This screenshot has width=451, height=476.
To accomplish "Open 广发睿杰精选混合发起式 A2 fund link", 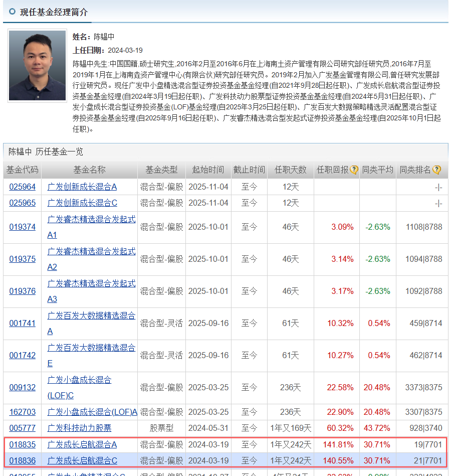I will click(x=91, y=259).
